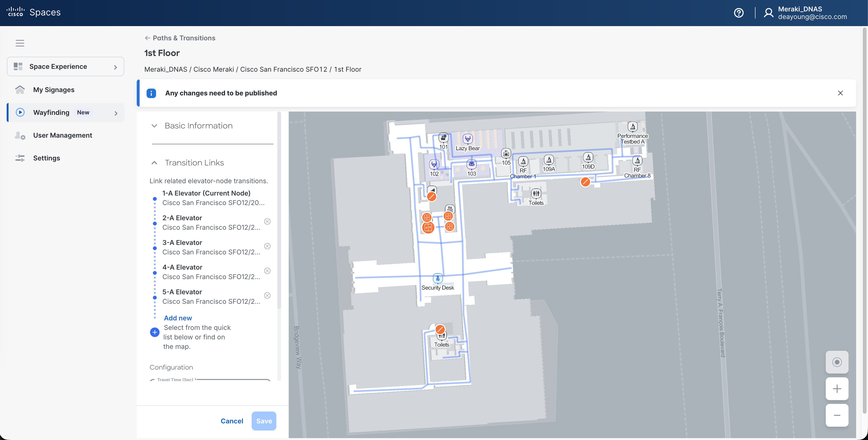The width and height of the screenshot is (868, 440).
Task: Go to User Management menu item
Action: [62, 135]
